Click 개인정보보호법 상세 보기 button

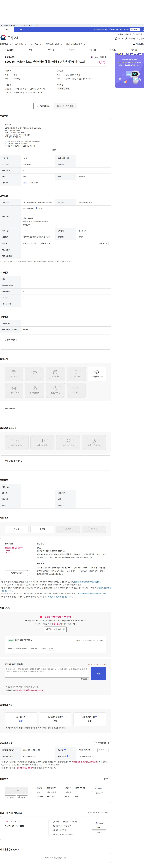55,629
